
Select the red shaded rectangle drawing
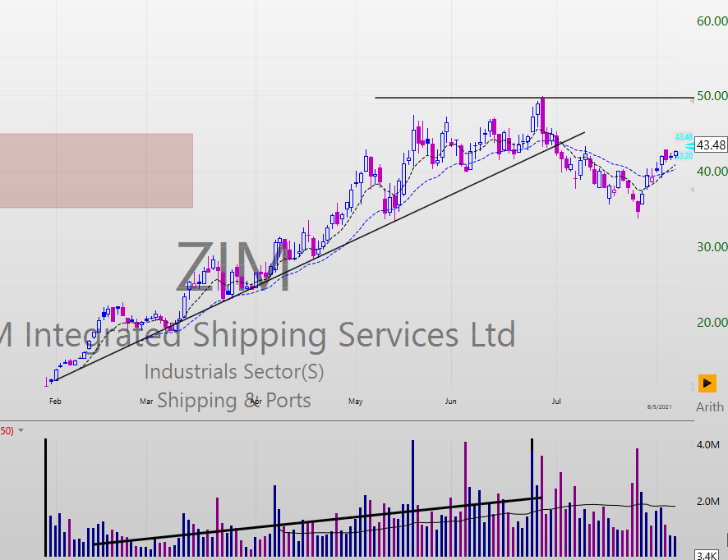coord(96,171)
